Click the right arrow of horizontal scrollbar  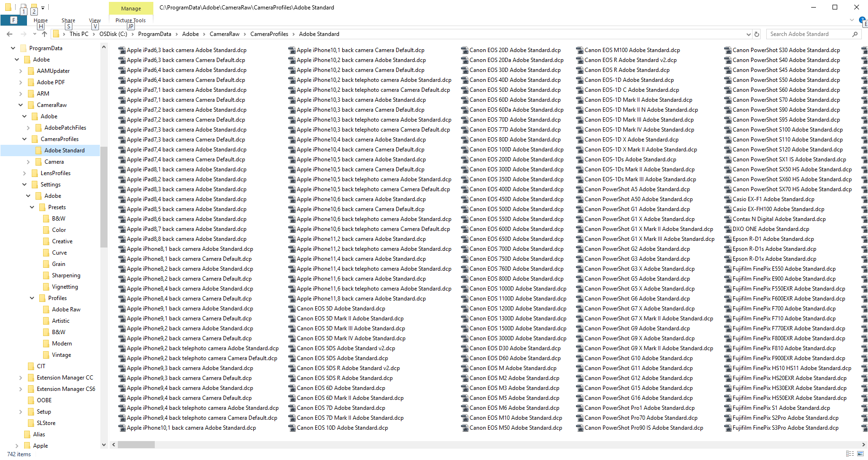coord(863,444)
